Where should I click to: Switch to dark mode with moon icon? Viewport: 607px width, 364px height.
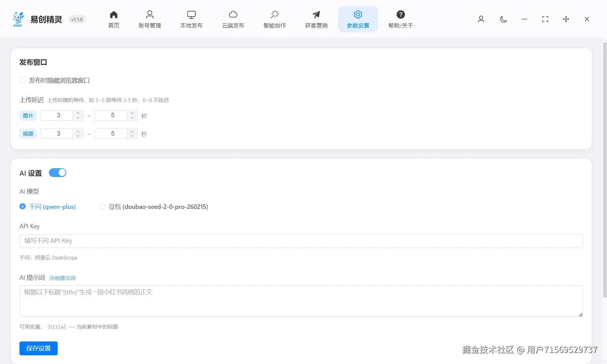tap(503, 19)
